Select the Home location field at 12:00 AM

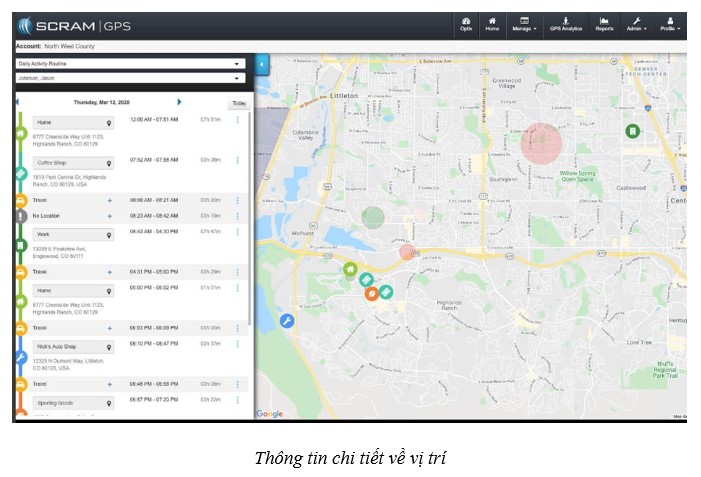pyautogui.click(x=73, y=123)
